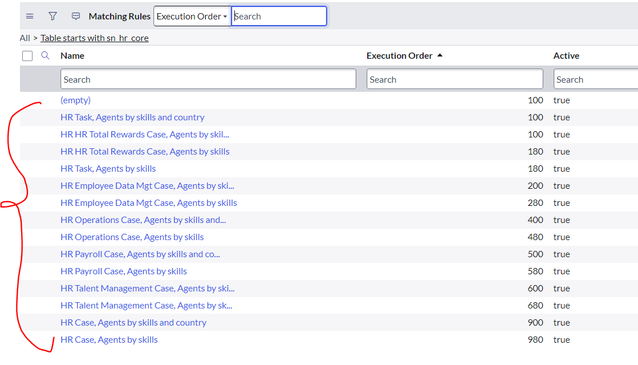Toggle Execution Order sort arrow
Viewport: 638px width, 365px height.
click(440, 55)
